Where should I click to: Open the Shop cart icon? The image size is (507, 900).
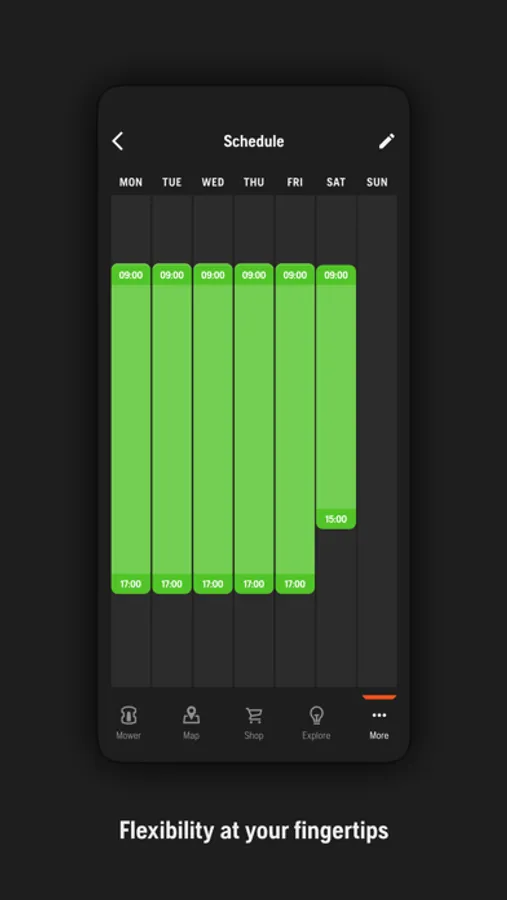point(254,715)
